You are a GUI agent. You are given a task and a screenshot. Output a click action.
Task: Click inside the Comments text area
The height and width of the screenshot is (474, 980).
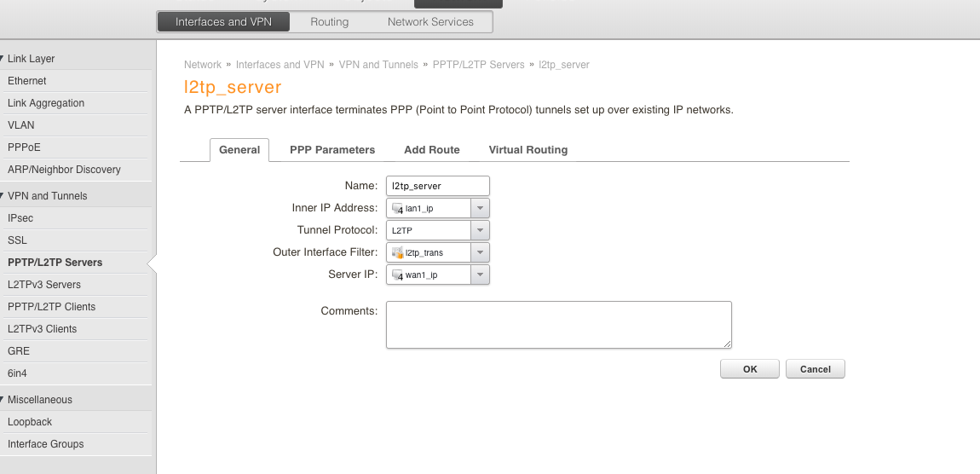tap(558, 324)
